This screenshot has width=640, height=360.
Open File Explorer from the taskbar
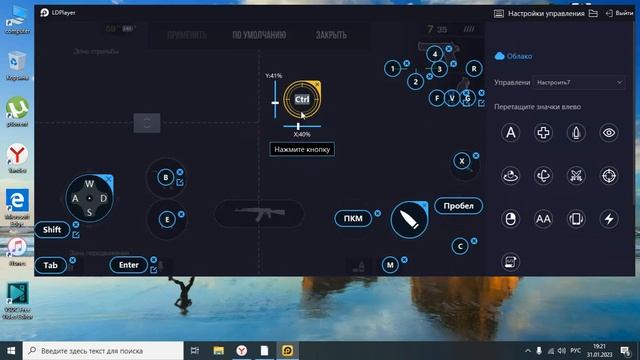tap(219, 351)
